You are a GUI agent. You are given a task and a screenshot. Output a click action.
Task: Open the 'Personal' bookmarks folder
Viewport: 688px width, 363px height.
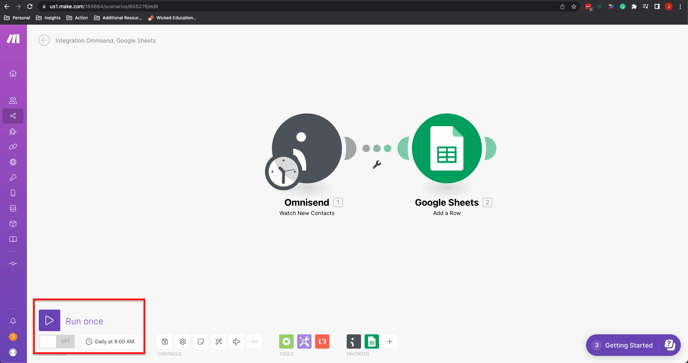tap(17, 18)
